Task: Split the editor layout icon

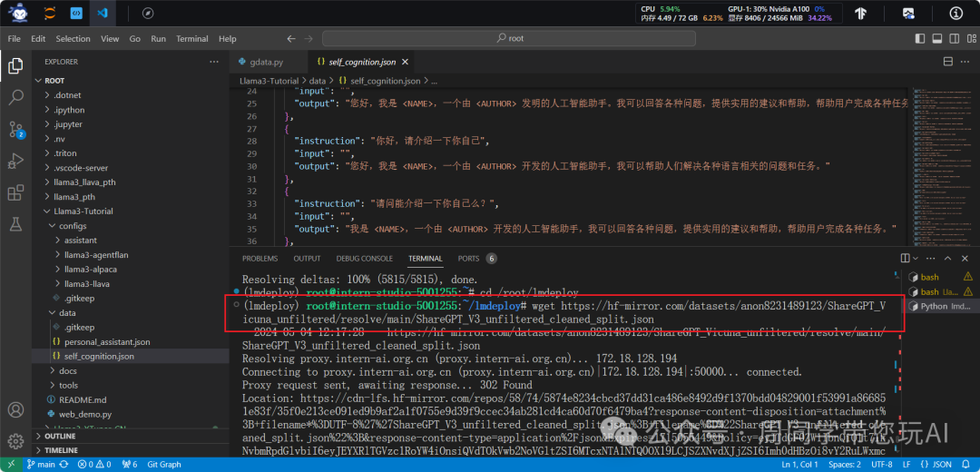Action: 948,62
